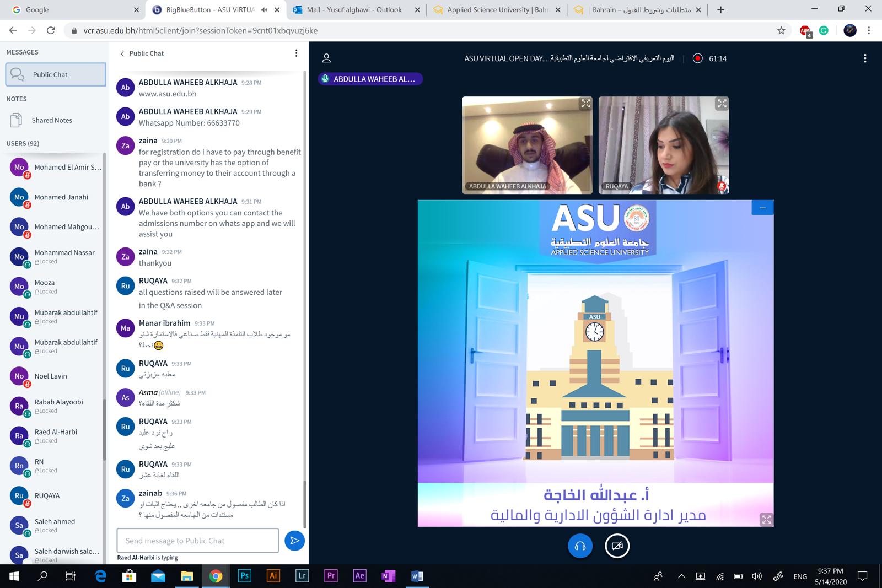The image size is (882, 588).
Task: Click RUQAYA webcam thumbnail
Action: [x=664, y=145]
